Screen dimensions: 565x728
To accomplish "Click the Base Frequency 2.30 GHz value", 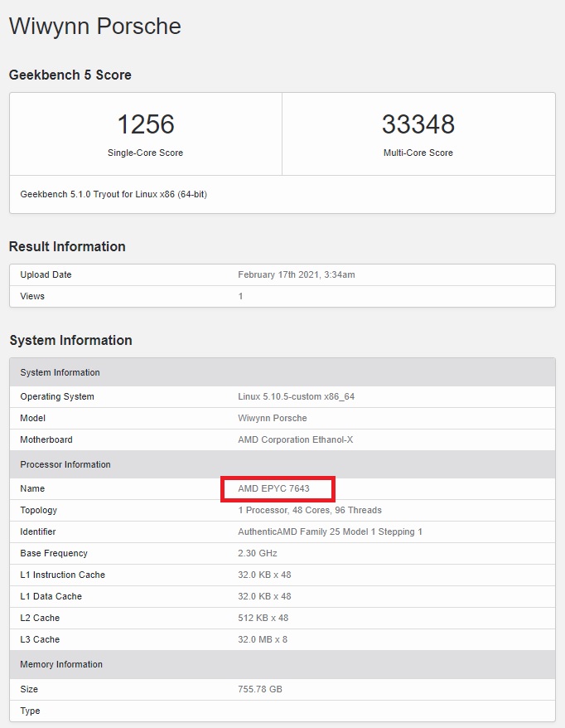I will (257, 553).
